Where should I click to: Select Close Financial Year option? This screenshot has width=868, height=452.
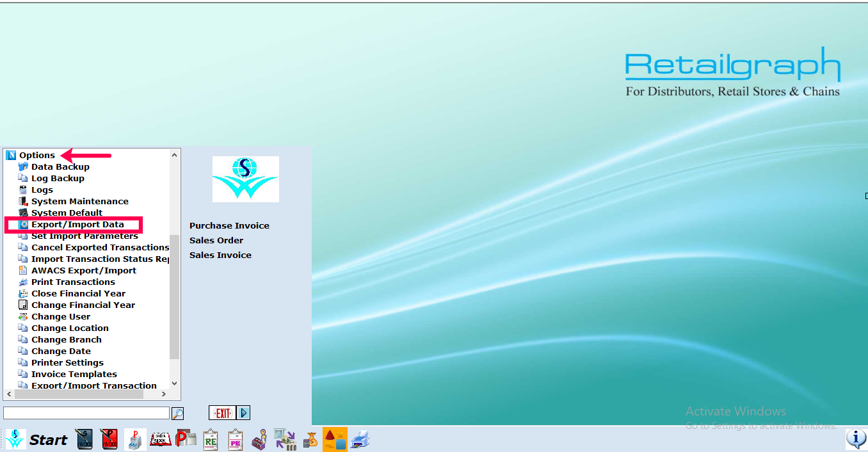point(78,293)
